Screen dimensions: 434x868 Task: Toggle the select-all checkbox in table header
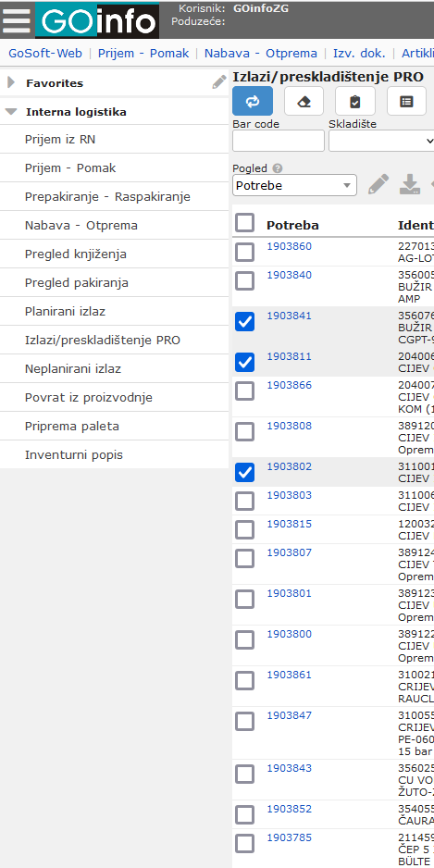coord(244,223)
